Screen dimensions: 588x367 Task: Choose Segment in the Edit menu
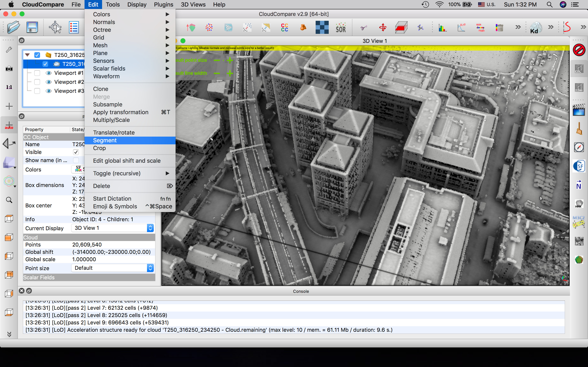coord(105,140)
